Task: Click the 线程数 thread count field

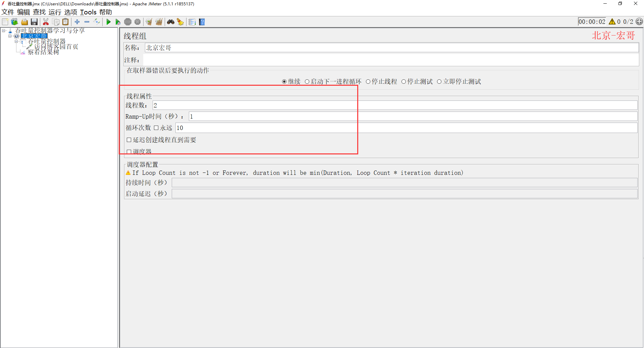Action: 395,106
